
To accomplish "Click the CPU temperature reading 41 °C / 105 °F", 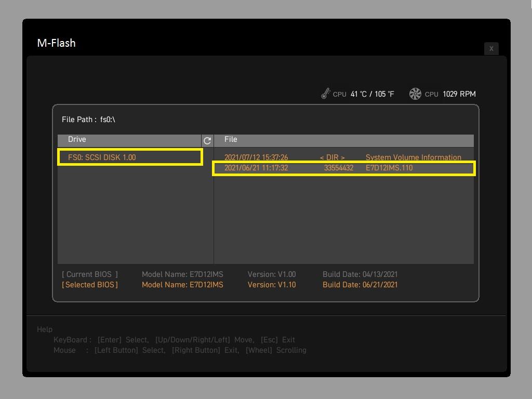I will coord(372,94).
